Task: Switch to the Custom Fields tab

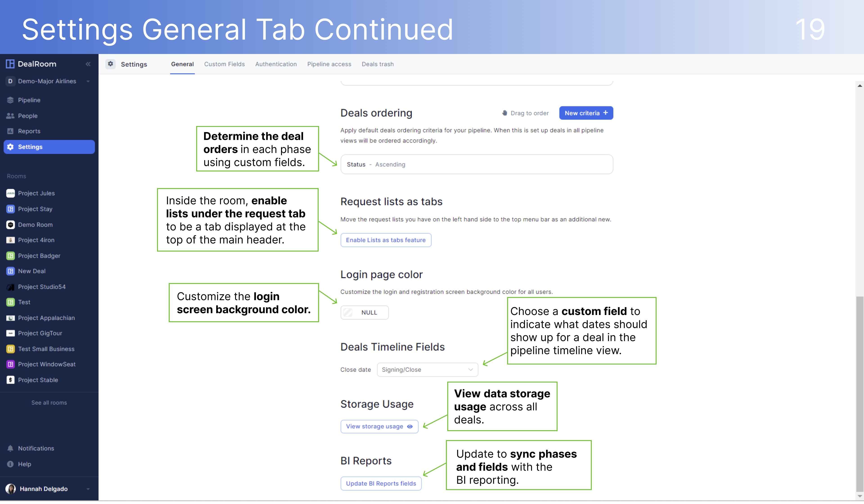Action: [224, 64]
